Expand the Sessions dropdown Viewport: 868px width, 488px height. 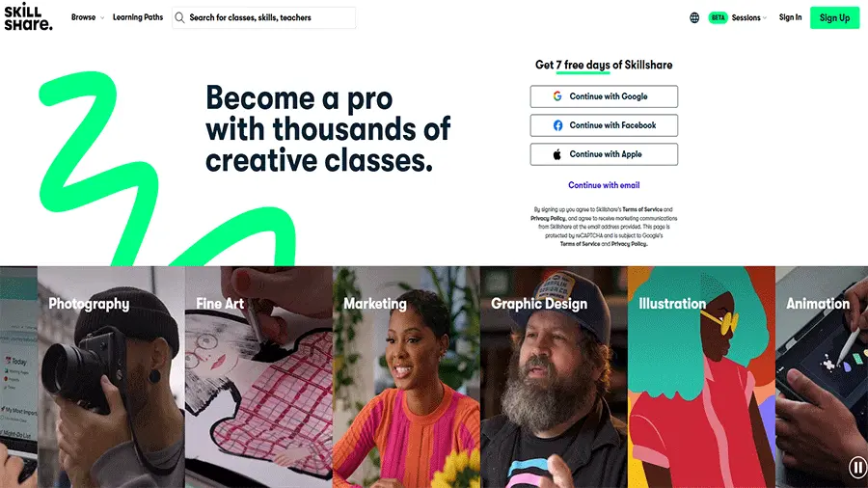(749, 17)
